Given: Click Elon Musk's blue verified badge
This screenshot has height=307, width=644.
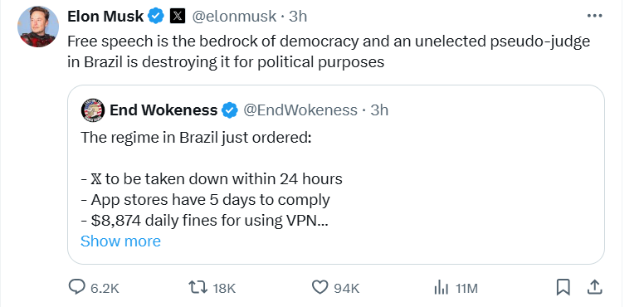Looking at the screenshot, I should 156,17.
